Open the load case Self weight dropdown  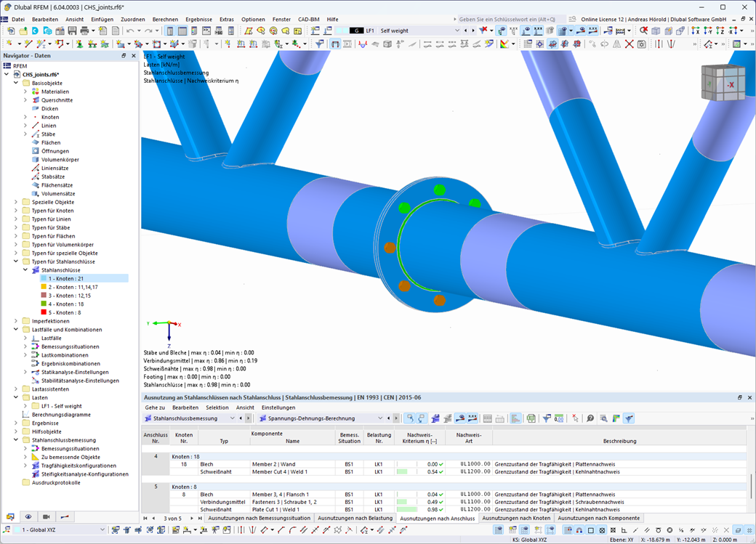coord(457,31)
